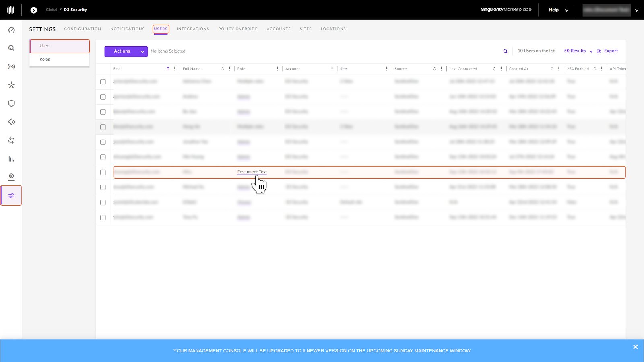This screenshot has width=644, height=362.
Task: Click the Document Test role link
Action: [252, 172]
